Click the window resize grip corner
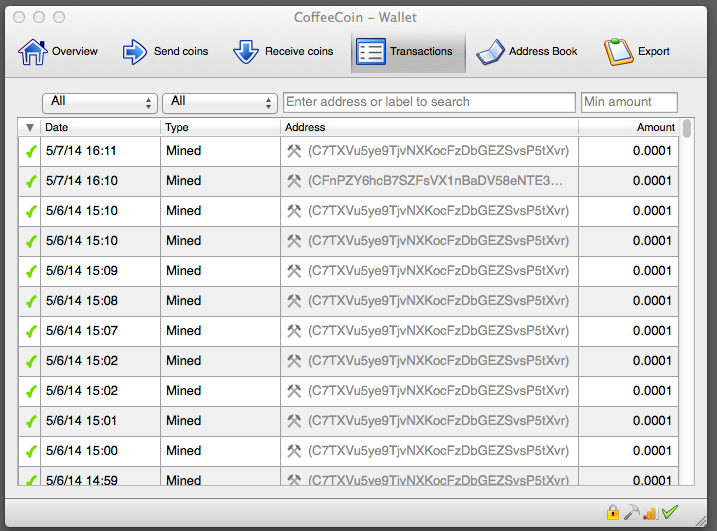This screenshot has height=531, width=717. pyautogui.click(x=701, y=520)
